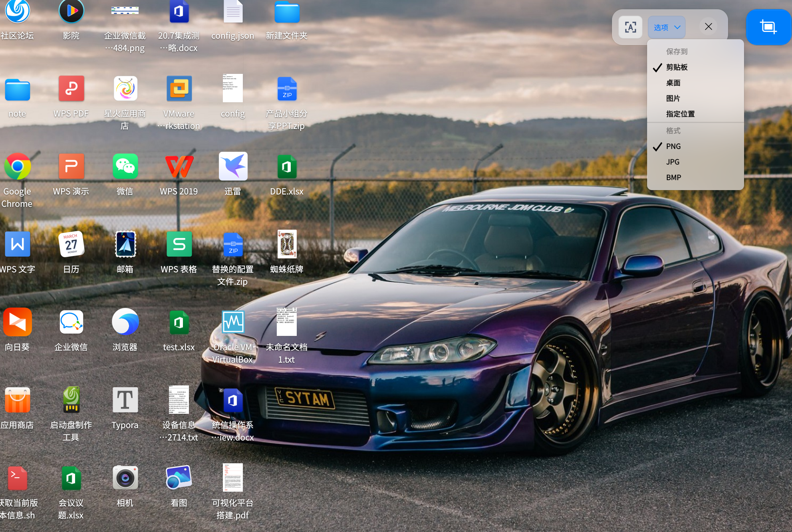Select desktop (桌面) save location entry
Viewport: 792px width, 532px height.
tap(673, 83)
